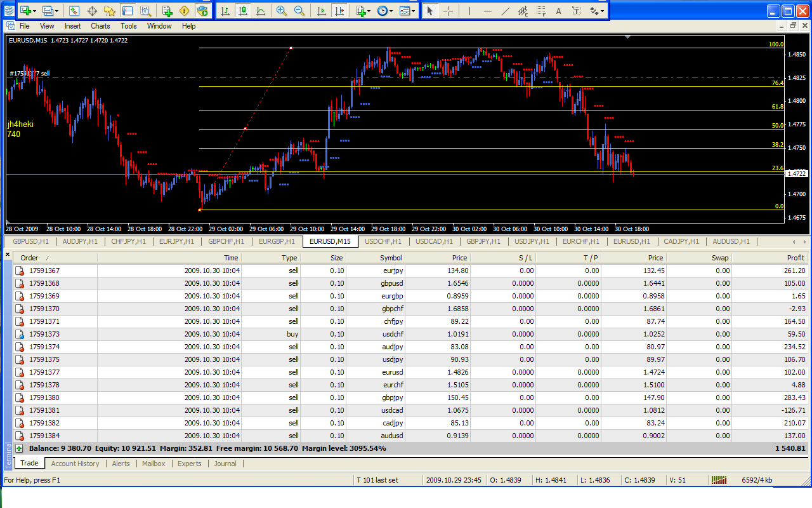
Task: Toggle the Market Watch window
Action: pos(74,10)
